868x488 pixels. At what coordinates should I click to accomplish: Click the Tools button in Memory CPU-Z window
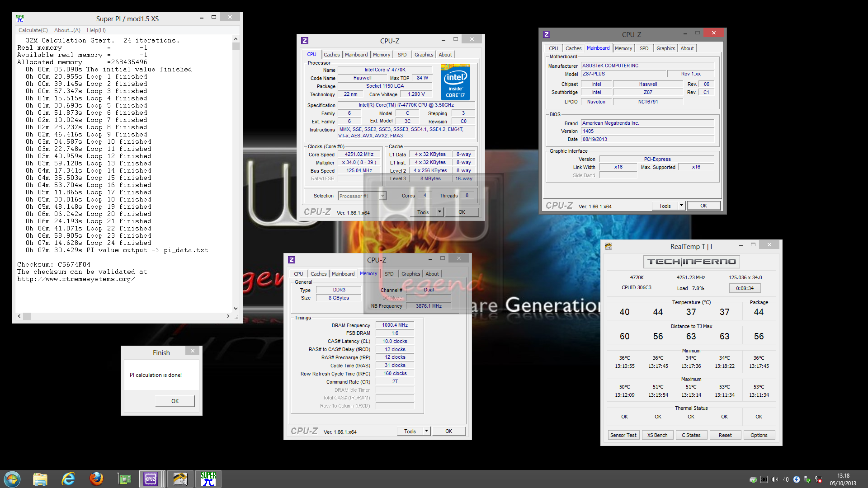tap(410, 432)
